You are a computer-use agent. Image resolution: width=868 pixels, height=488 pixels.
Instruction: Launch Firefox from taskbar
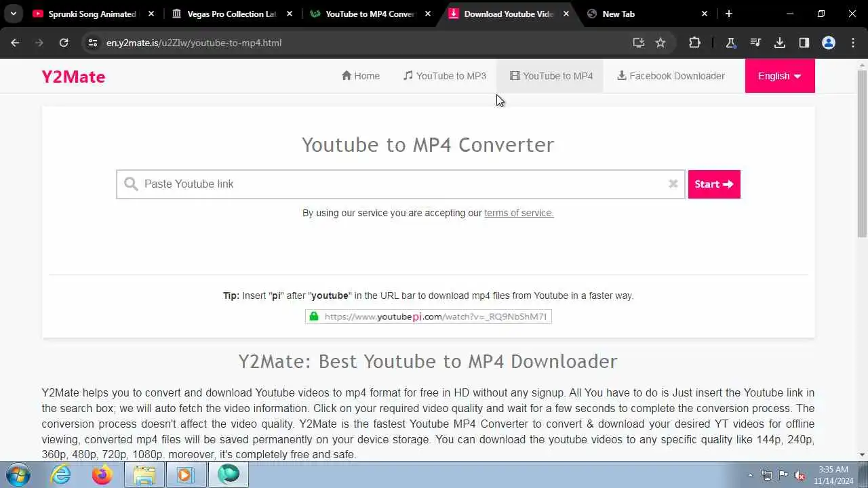tap(102, 475)
